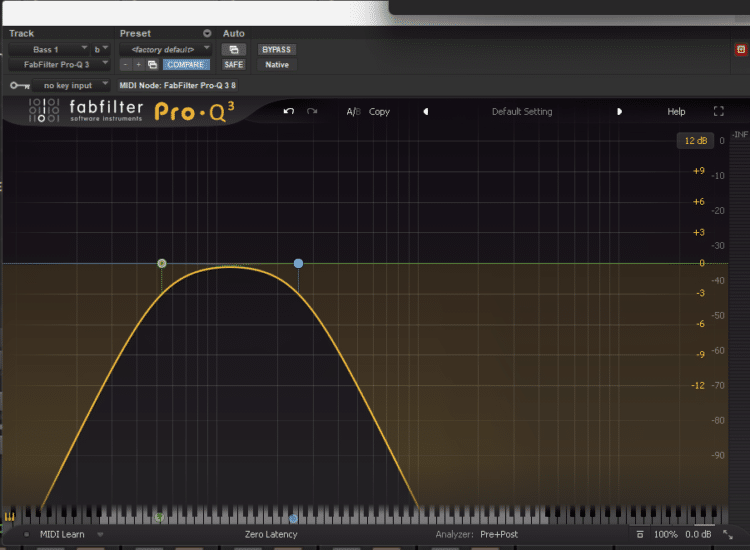This screenshot has height=550, width=750.
Task: Click the MIDI Learn button
Action: (x=62, y=534)
